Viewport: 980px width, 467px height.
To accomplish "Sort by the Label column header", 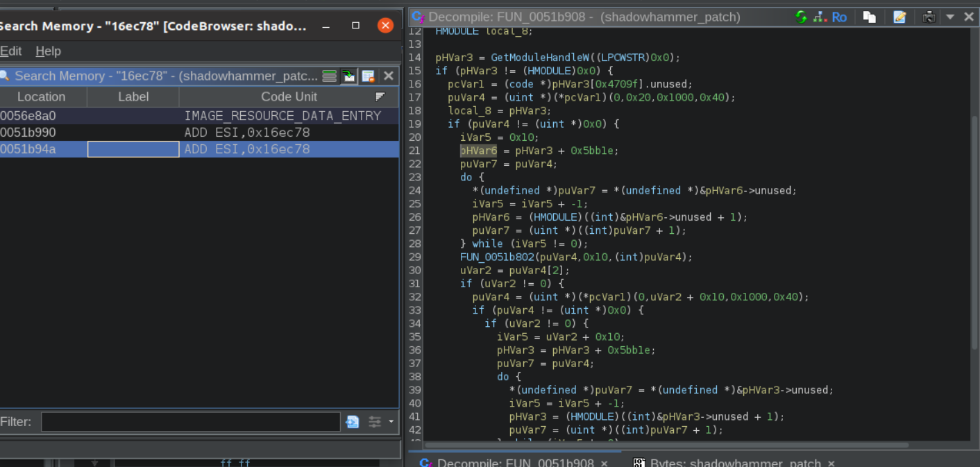I will (133, 97).
